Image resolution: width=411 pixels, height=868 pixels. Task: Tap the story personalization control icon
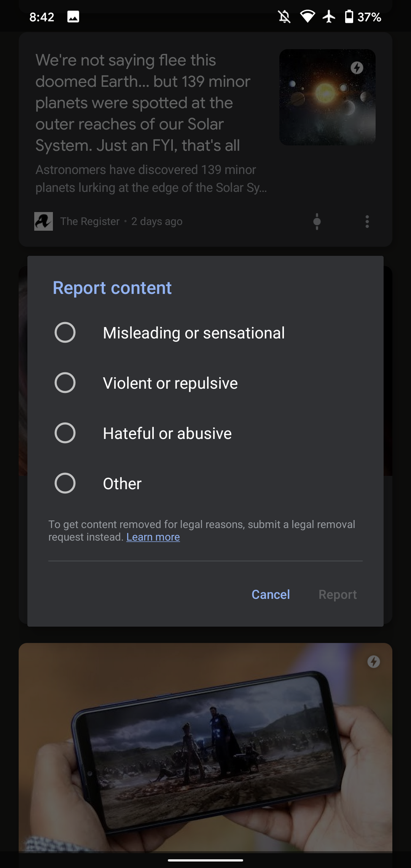click(x=317, y=221)
